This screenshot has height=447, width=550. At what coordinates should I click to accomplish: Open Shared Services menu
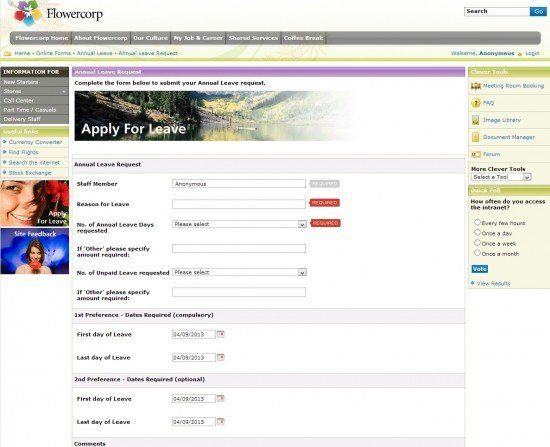(x=253, y=38)
